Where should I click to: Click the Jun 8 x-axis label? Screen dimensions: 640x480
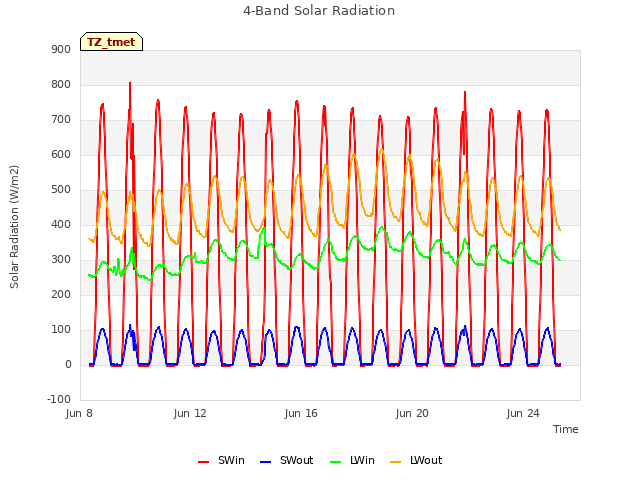click(79, 413)
